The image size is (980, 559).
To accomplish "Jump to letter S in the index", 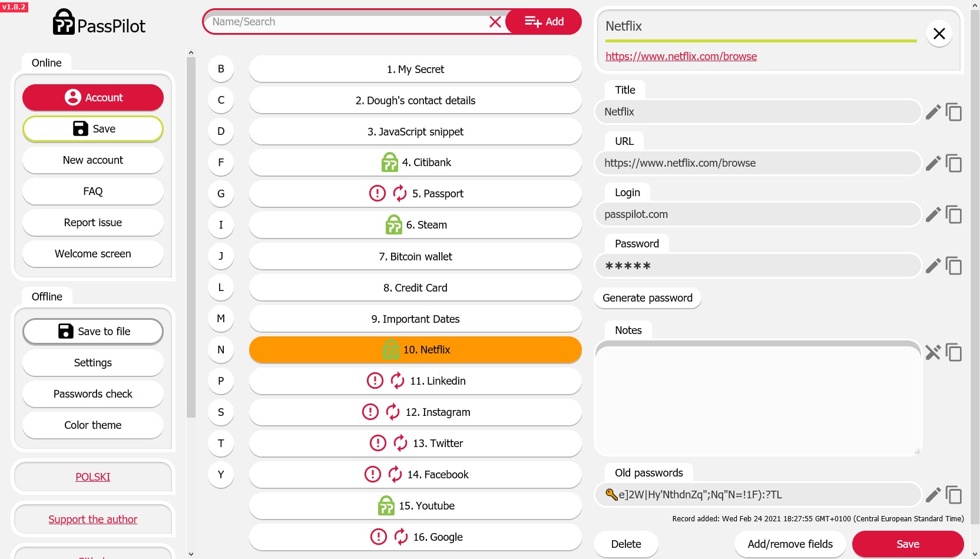I will (x=221, y=412).
